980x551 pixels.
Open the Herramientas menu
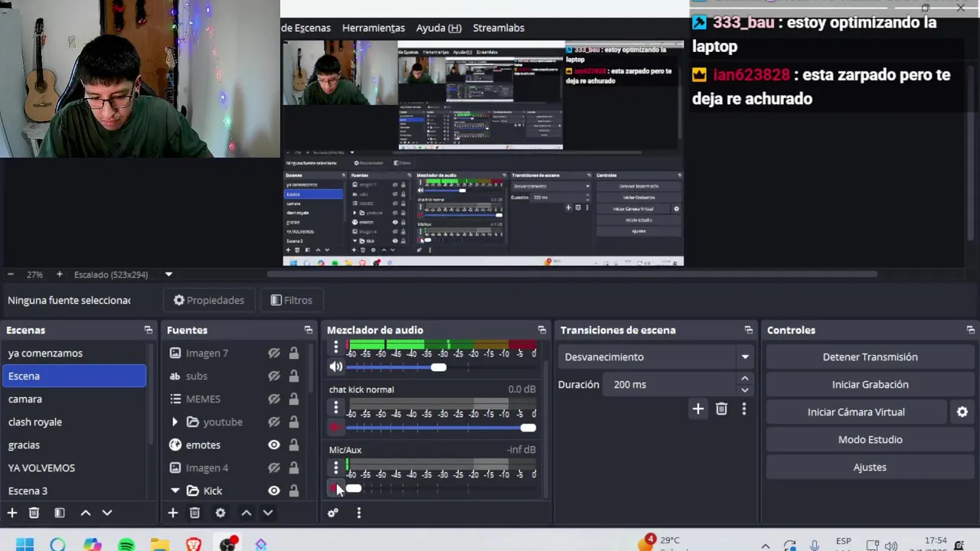click(374, 28)
